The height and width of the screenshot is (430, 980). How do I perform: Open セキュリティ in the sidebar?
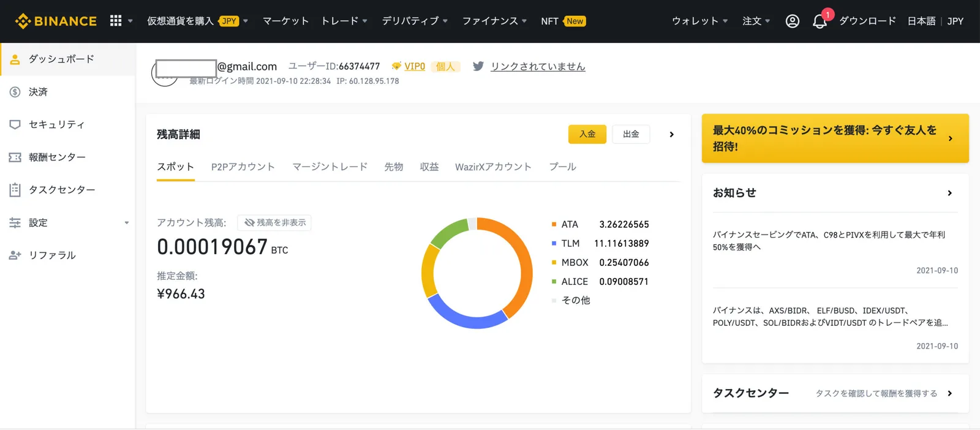click(x=68, y=124)
